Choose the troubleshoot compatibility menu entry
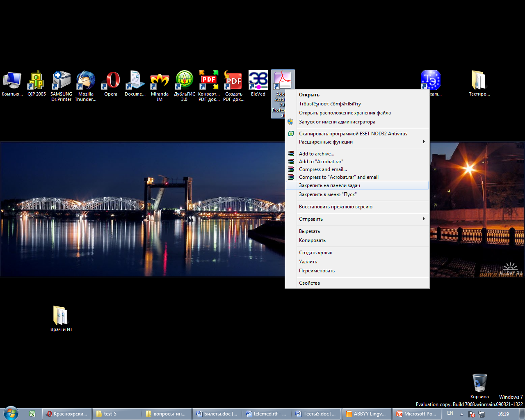525x420 pixels. [357, 104]
